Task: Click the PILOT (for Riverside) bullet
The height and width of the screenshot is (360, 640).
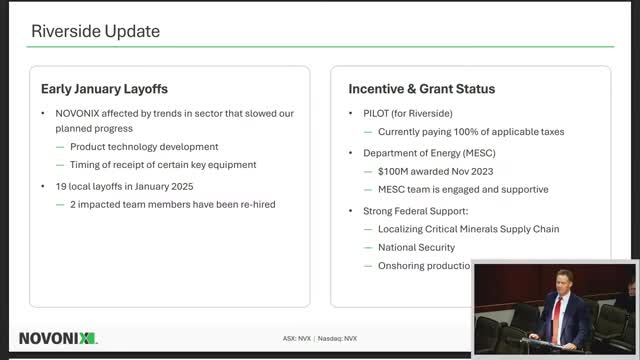Action: (408, 113)
